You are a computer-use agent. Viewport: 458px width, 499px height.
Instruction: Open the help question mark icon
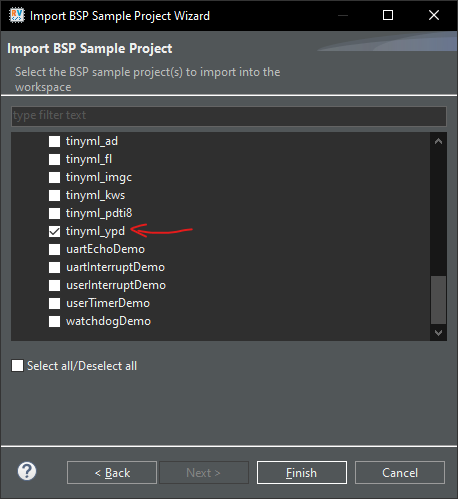point(27,471)
